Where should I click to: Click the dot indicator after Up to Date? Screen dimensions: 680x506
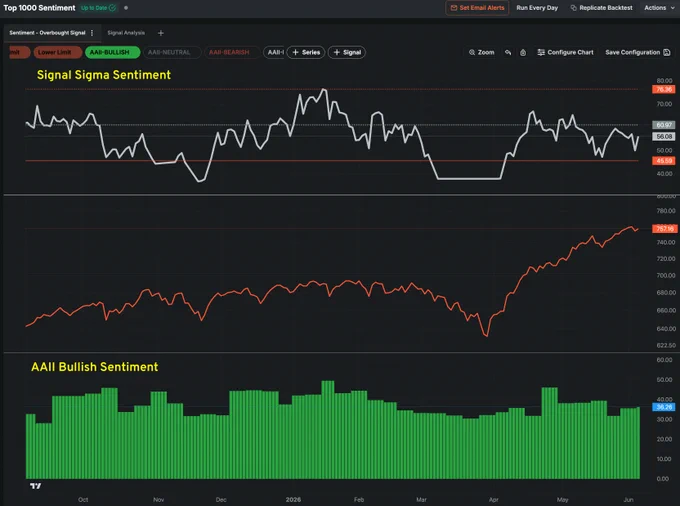tap(126, 8)
